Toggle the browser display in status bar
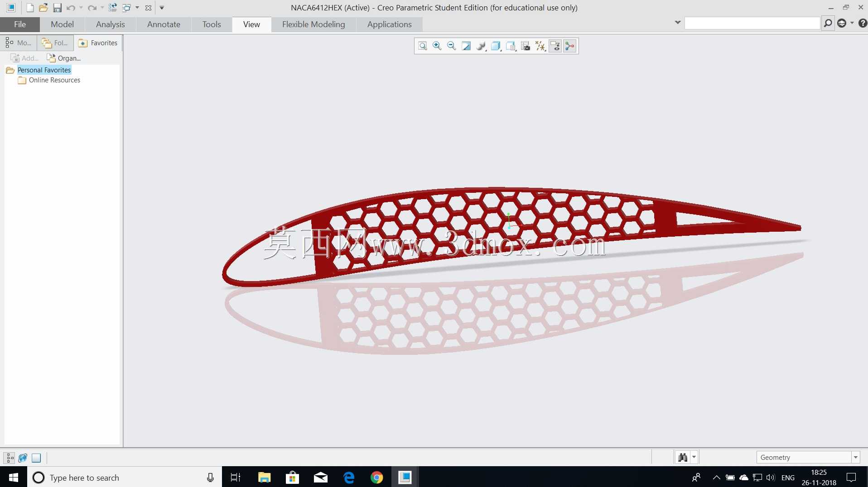The width and height of the screenshot is (868, 487). (x=23, y=458)
